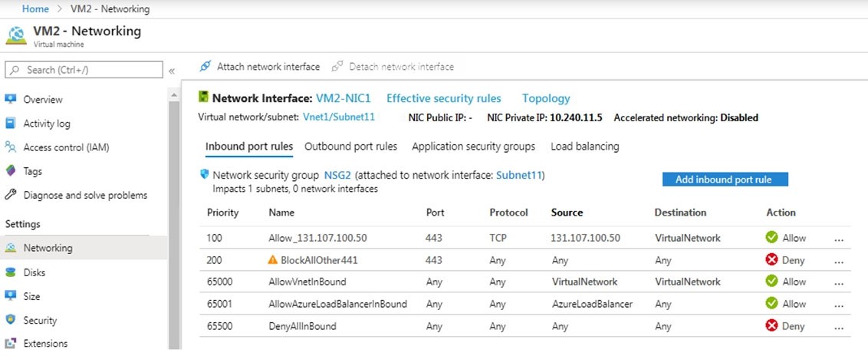The height and width of the screenshot is (356, 868).
Task: Open the ellipsis menu for Allow_131.107.100.50 rule
Action: [839, 239]
